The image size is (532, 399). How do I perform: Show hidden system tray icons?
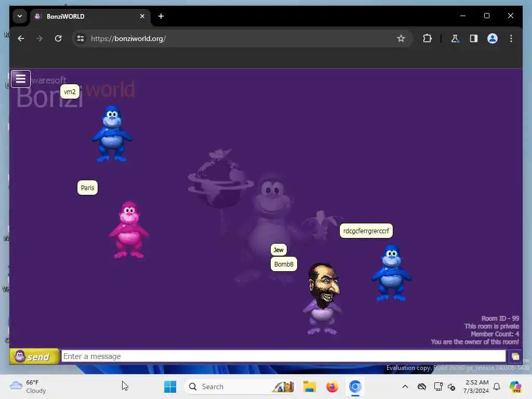[405, 387]
